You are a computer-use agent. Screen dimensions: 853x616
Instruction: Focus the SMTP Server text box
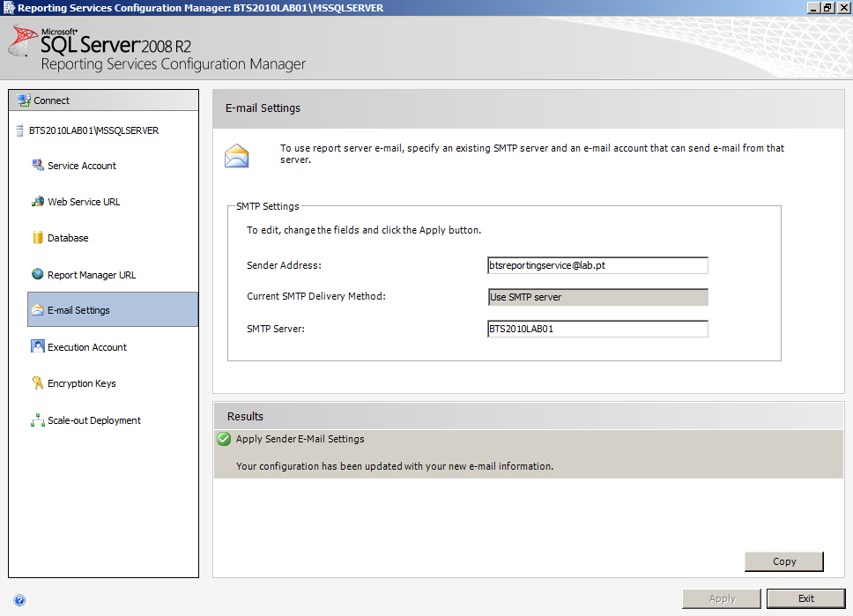point(597,329)
